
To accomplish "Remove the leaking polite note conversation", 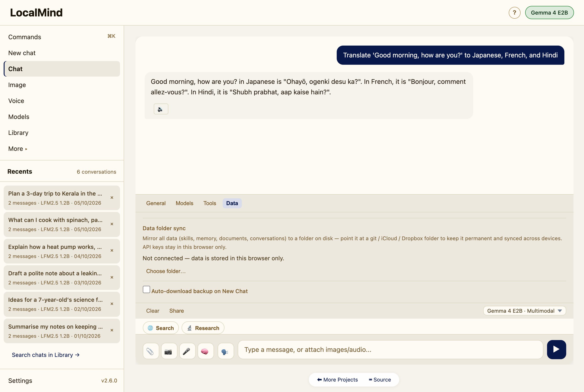I will click(x=112, y=278).
